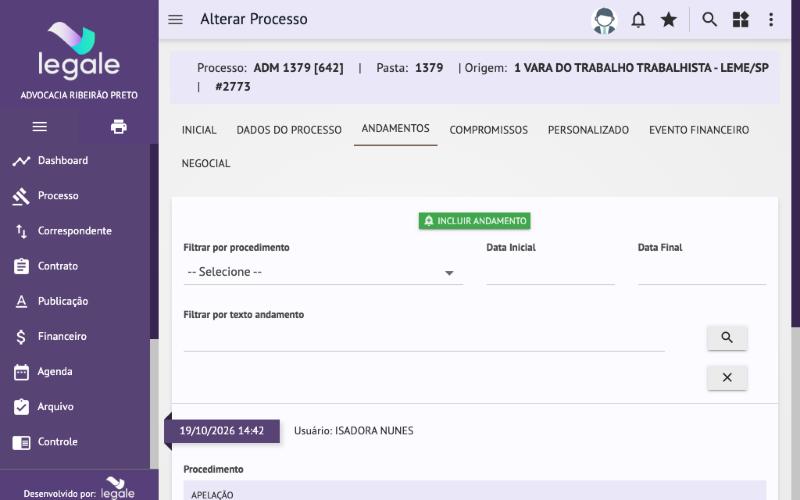Click the checkmark icon beside Arquivo
The image size is (800, 500).
coord(21,407)
